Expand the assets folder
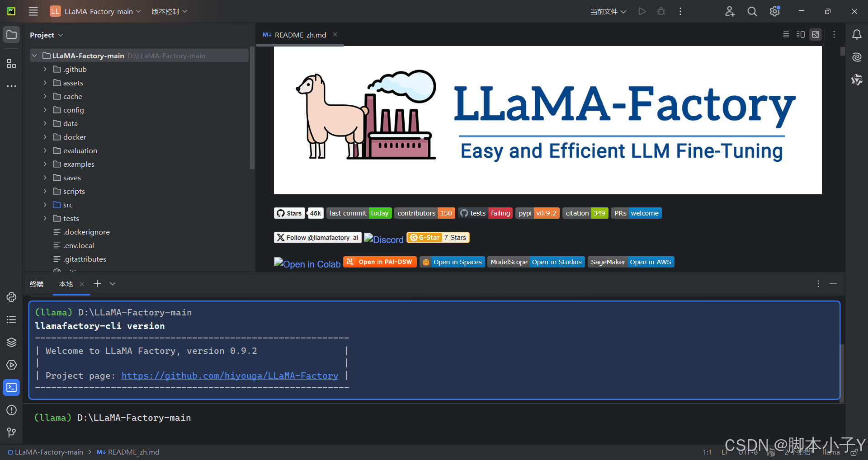The image size is (868, 460). 45,83
